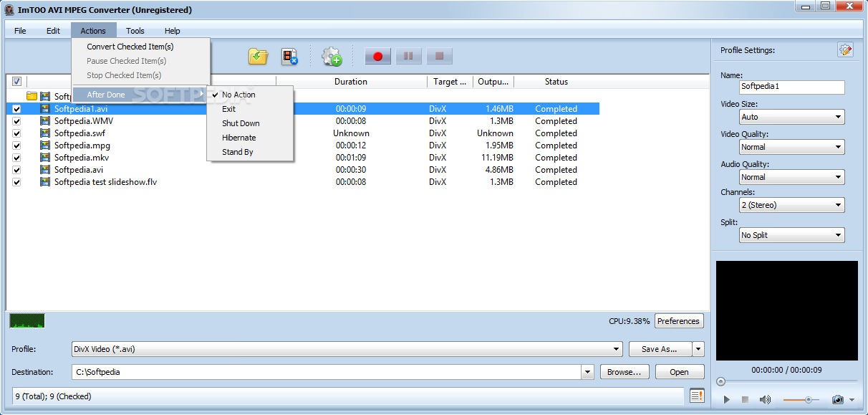Screen dimensions: 868x415
Task: Click the remove video file toolbar icon
Action: pyautogui.click(x=289, y=56)
